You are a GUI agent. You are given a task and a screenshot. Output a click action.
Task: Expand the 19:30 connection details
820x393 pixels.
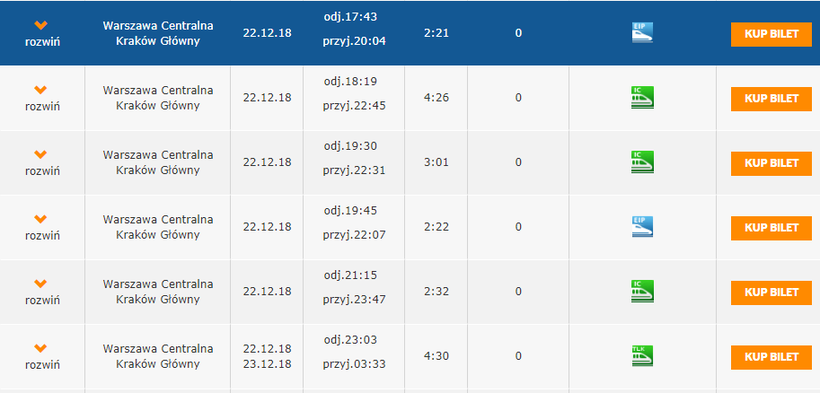(x=42, y=163)
